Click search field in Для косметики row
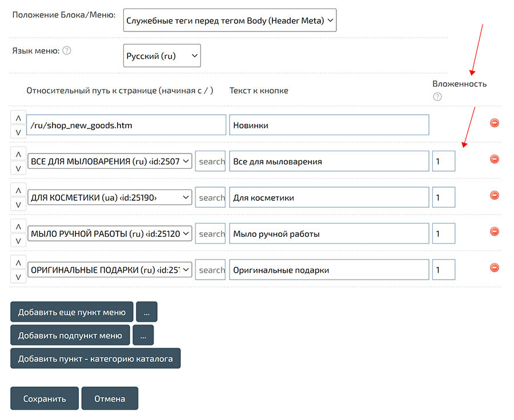Viewport: 514px width, 420px height. click(x=211, y=197)
